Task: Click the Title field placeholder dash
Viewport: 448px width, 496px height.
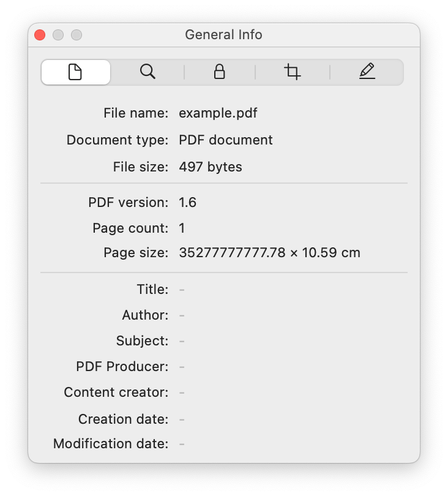Action: tap(182, 290)
